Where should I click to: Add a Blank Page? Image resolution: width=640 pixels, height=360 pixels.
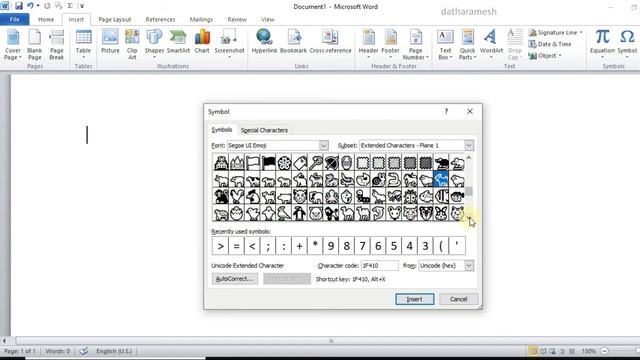pyautogui.click(x=35, y=45)
